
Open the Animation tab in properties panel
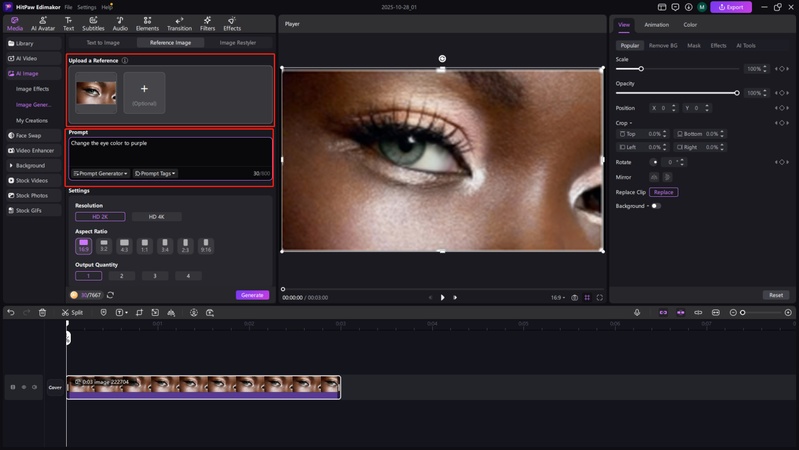click(656, 24)
